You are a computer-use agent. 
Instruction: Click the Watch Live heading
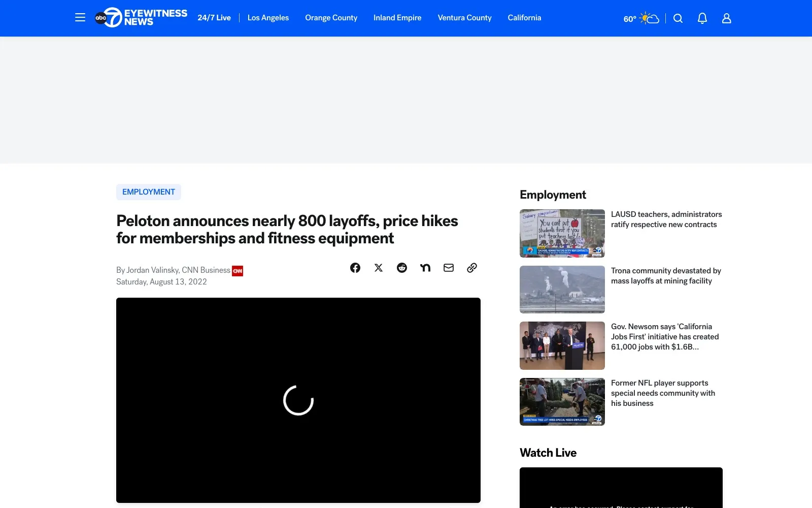click(548, 453)
